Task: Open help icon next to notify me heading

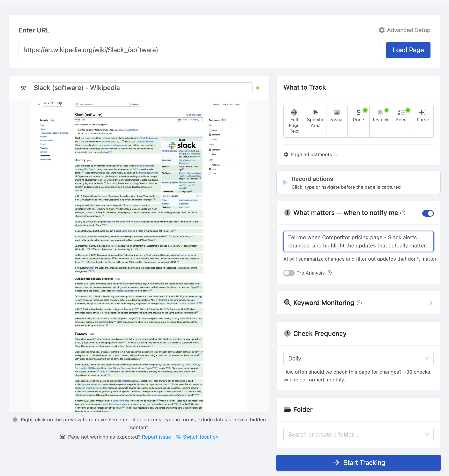Action: pyautogui.click(x=403, y=213)
